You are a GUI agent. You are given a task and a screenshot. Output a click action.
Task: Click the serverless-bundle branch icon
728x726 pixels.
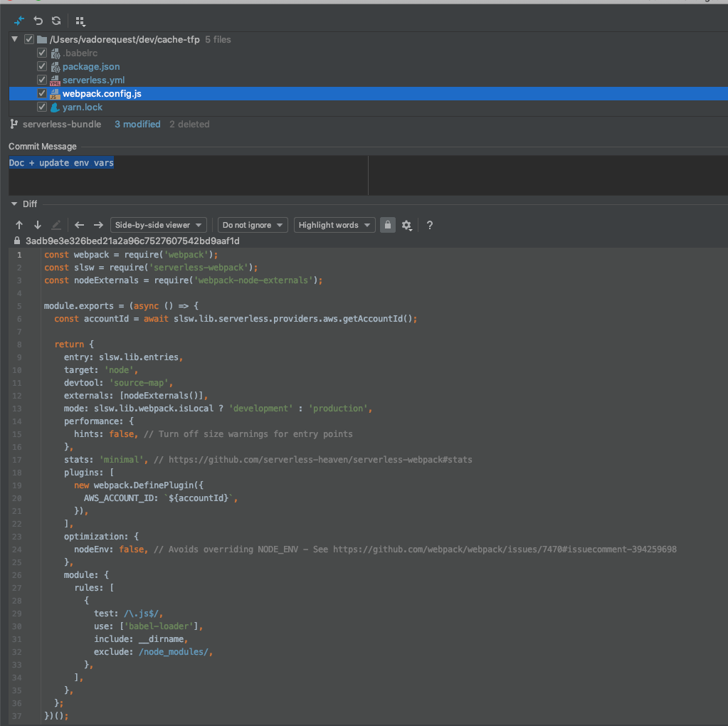coord(14,124)
